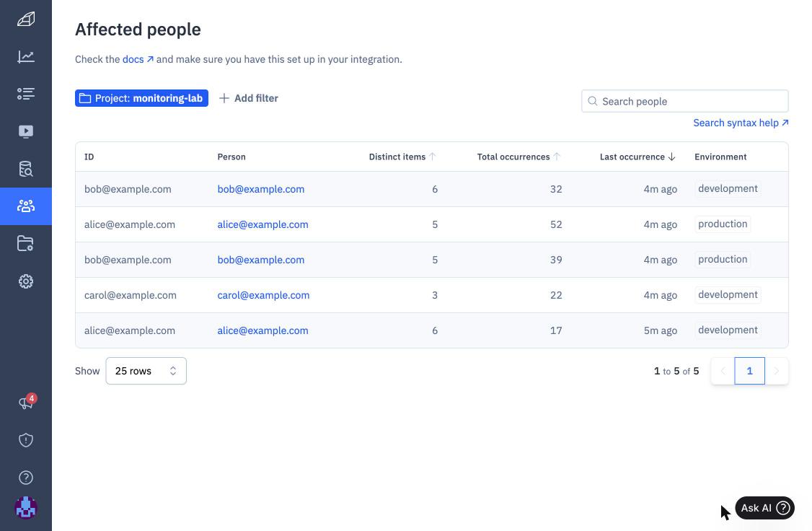Open the dashboard chart icon in sidebar
Image resolution: width=812 pixels, height=531 pixels.
(x=26, y=56)
